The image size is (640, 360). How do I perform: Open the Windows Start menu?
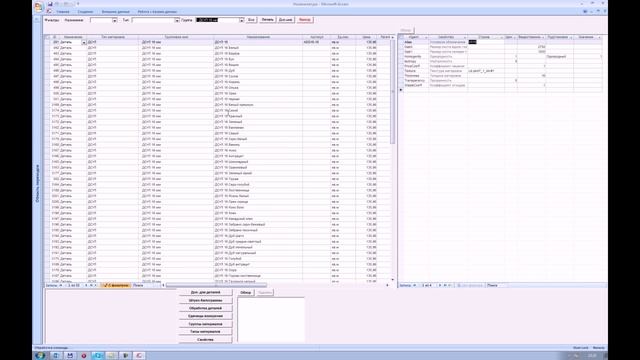click(x=40, y=356)
